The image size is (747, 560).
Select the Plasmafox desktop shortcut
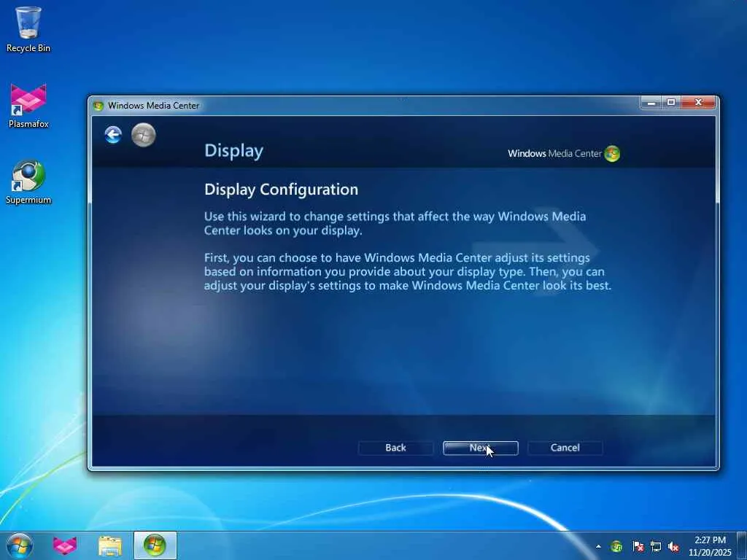(28, 106)
